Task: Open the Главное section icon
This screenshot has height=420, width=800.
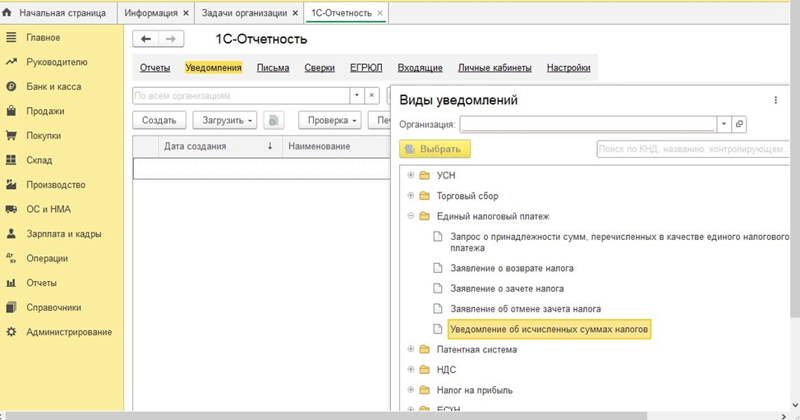Action: (11, 37)
